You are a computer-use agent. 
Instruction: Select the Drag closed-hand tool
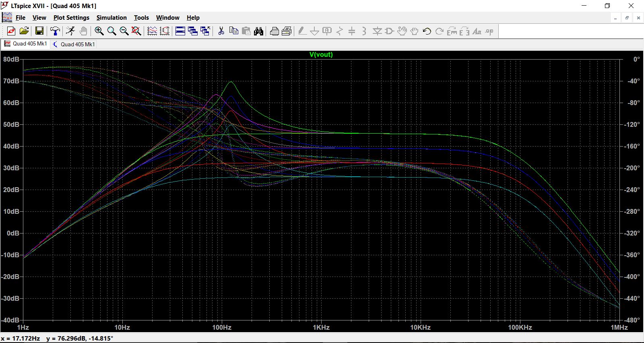[x=414, y=31]
